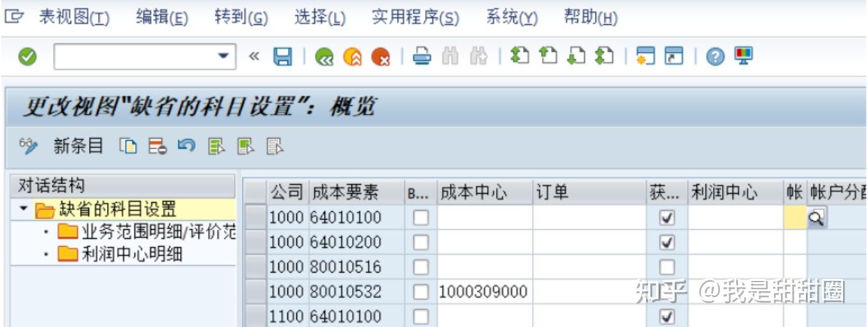
Task: Go to the next page icon
Action: pyautogui.click(x=575, y=56)
